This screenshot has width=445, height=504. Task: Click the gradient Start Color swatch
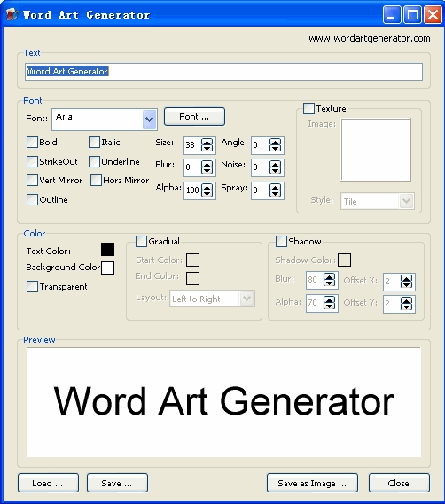click(193, 260)
